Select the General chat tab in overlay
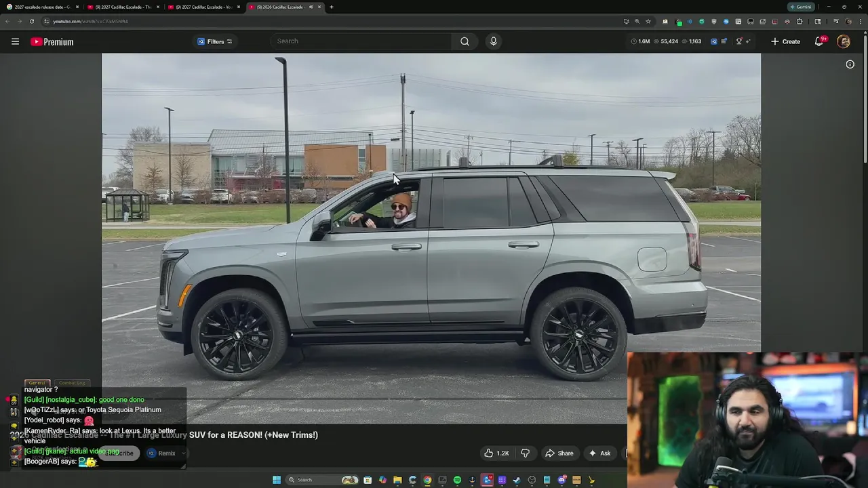The width and height of the screenshot is (868, 488). (37, 383)
